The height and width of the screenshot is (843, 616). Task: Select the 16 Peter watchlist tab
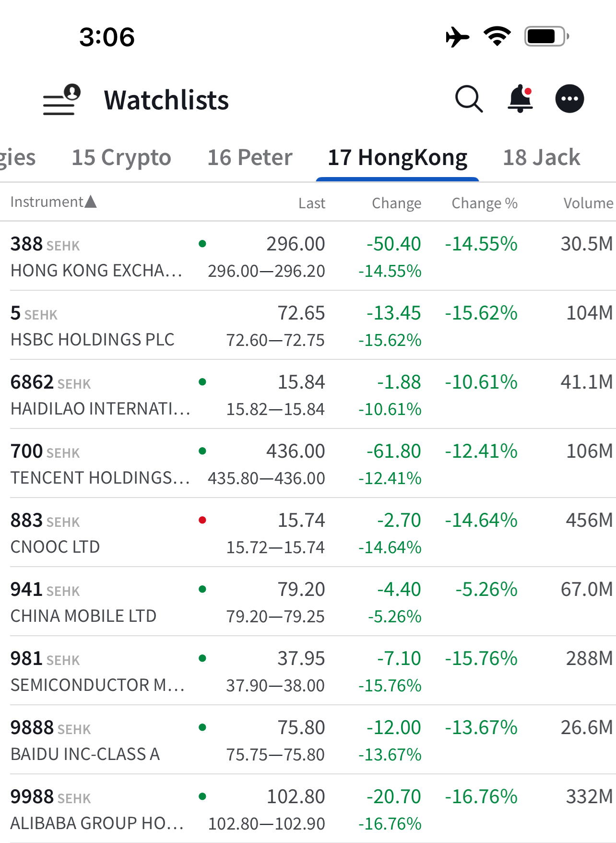click(x=249, y=157)
